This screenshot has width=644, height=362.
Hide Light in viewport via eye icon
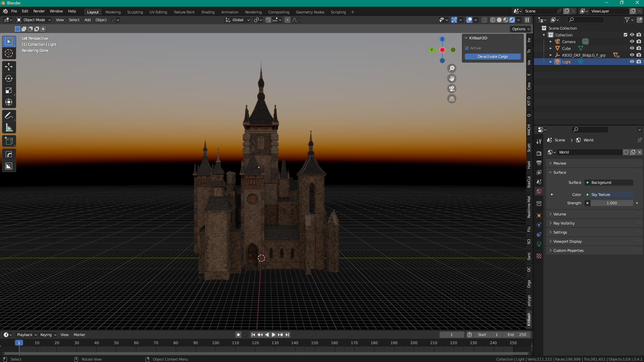[632, 62]
